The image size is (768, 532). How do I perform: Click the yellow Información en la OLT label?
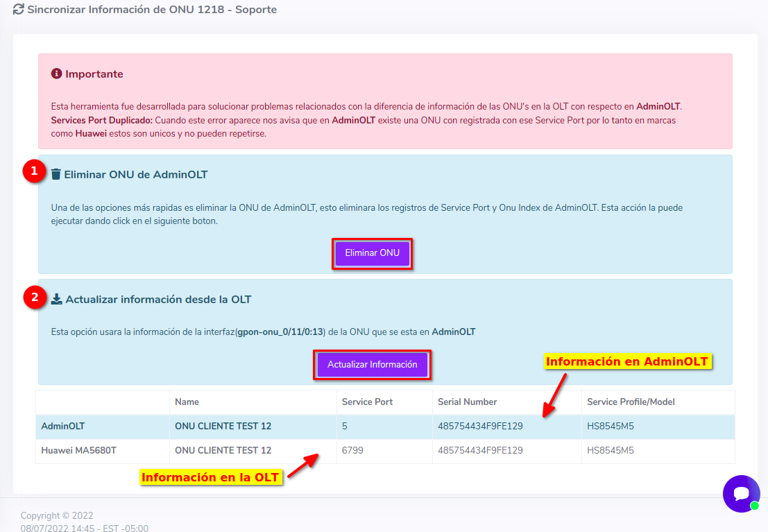click(210, 477)
